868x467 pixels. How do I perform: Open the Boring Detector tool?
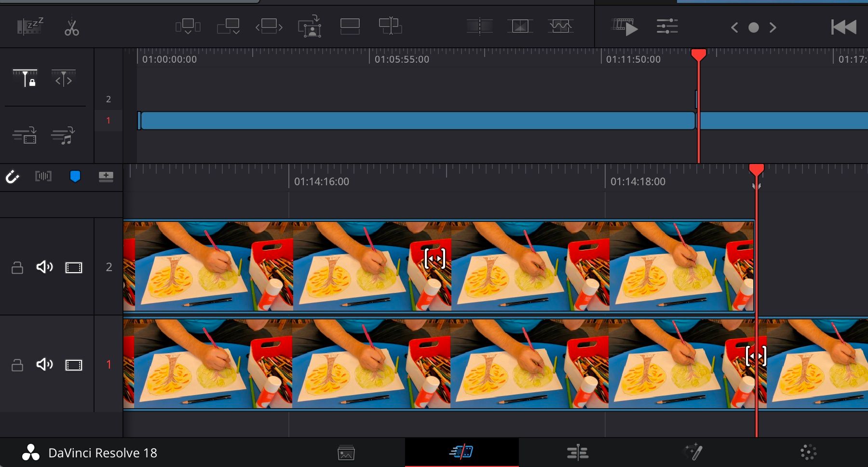tap(30, 27)
